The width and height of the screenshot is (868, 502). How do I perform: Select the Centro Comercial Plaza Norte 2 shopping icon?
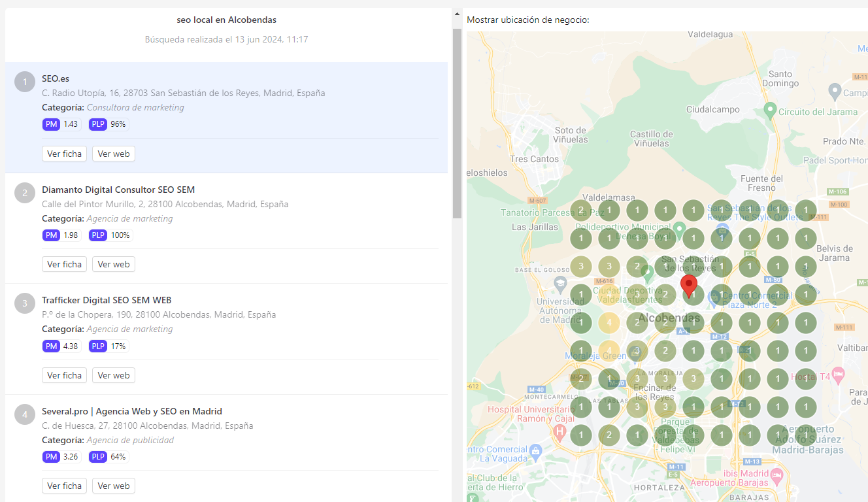pos(714,296)
